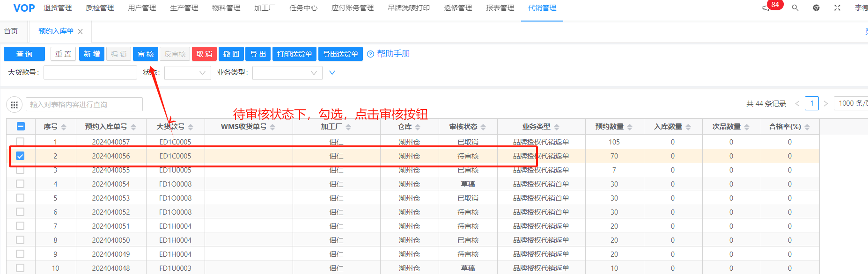Go to next page arrow in pagination
The width and height of the screenshot is (868, 274).
click(x=826, y=104)
